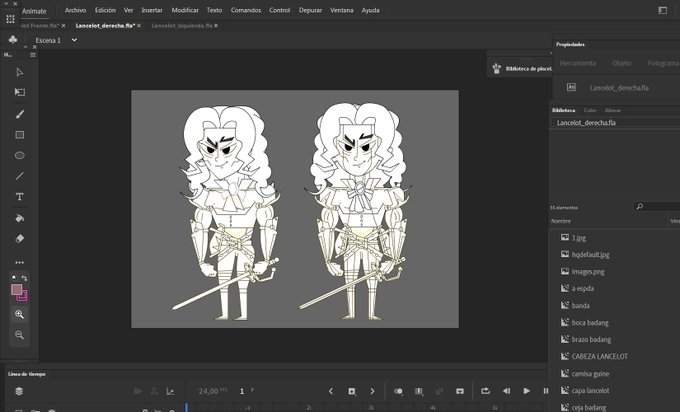This screenshot has width=680, height=412.
Task: Click the layers stack icon in the timeline
Action: tap(19, 391)
